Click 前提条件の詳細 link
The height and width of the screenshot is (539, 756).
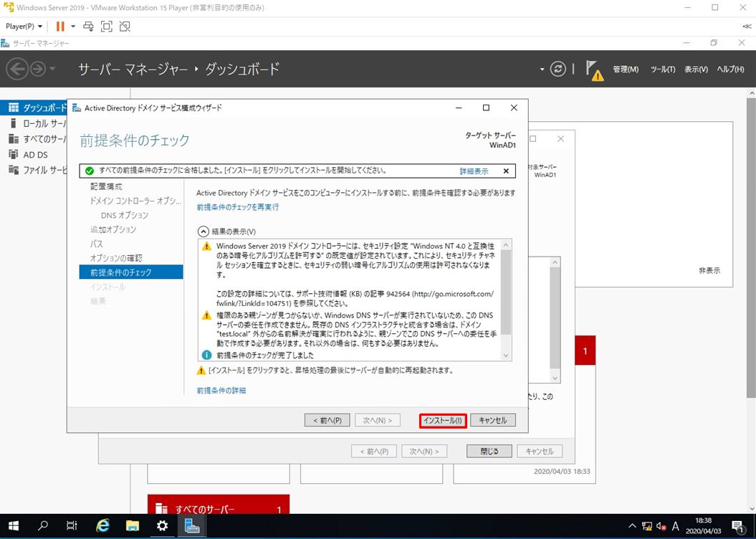click(221, 391)
